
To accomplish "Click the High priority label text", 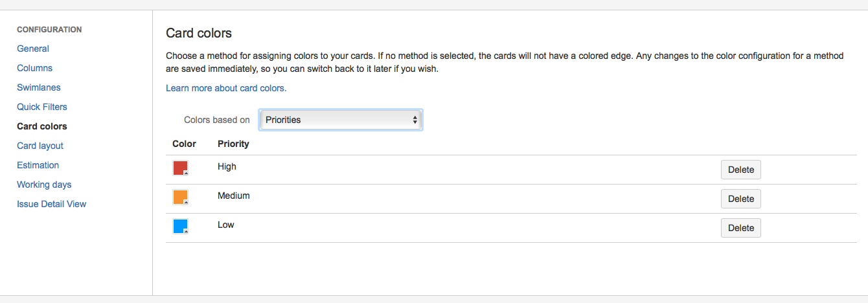I will (227, 166).
